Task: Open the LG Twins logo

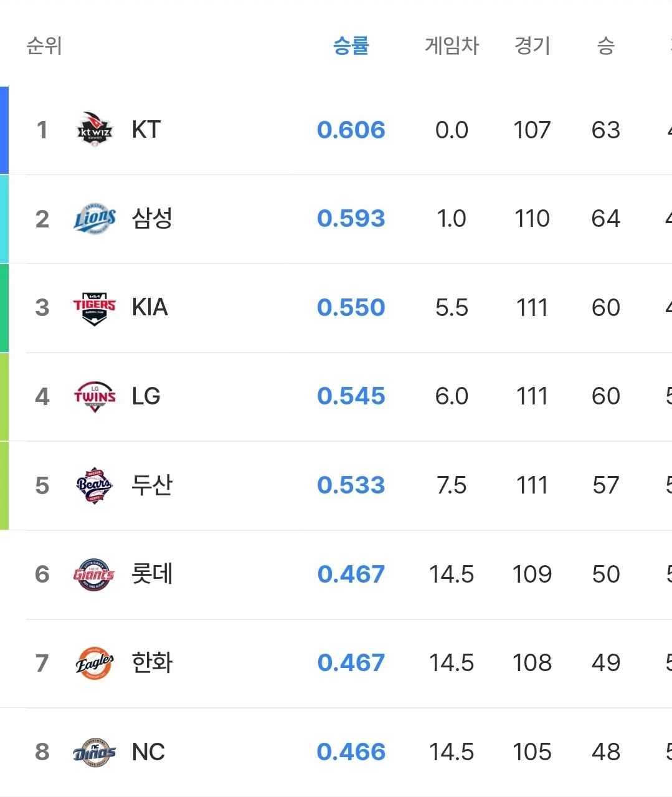Action: [95, 396]
